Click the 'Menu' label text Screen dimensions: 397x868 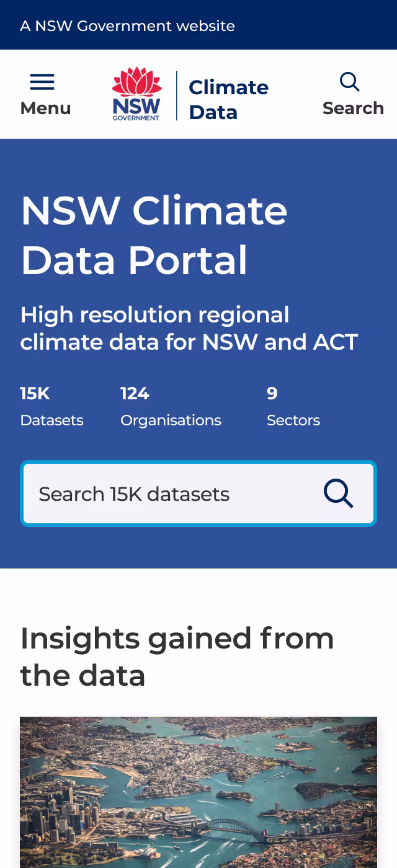click(45, 108)
